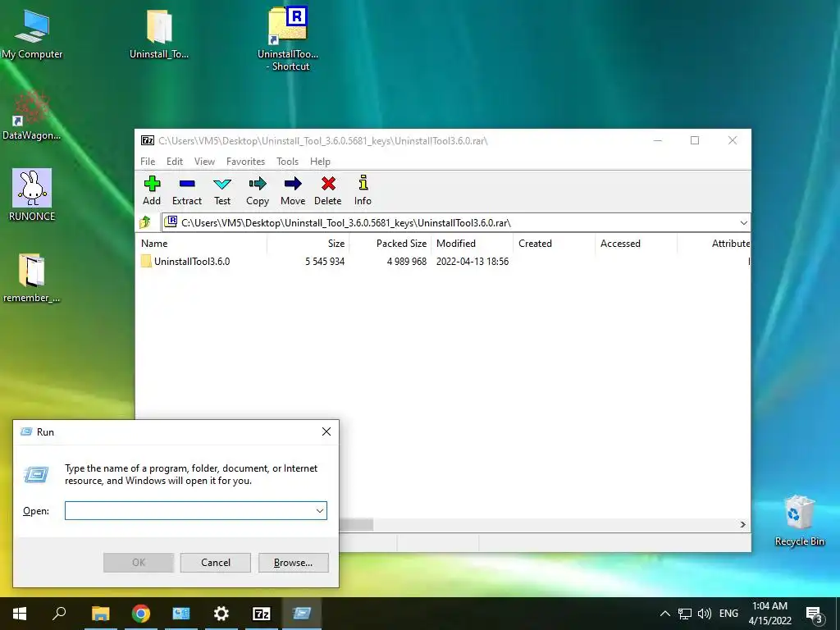Open the File menu in 7-Zip
This screenshot has height=630, width=840.
coord(148,162)
